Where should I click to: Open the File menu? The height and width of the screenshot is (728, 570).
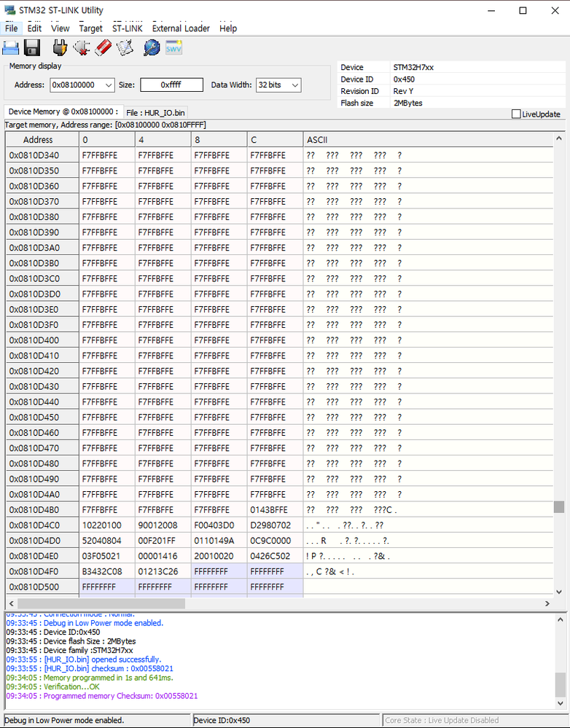[x=11, y=28]
